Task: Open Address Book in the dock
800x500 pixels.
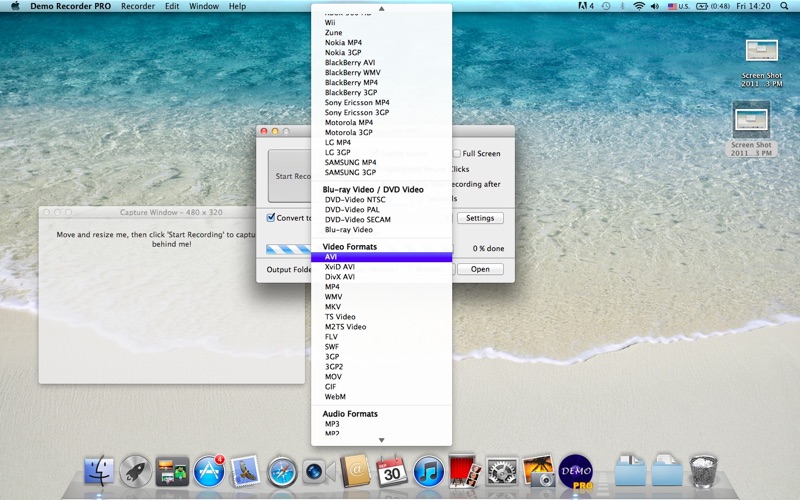Action: [355, 470]
